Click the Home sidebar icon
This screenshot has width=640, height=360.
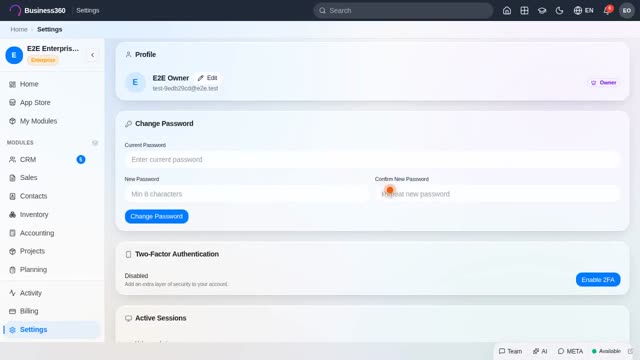[x=12, y=84]
